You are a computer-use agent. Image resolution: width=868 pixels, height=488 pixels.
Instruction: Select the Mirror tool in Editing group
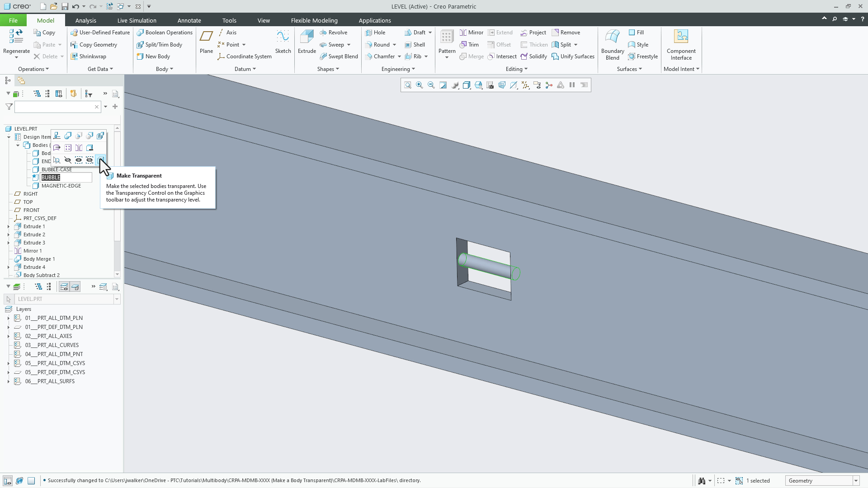coord(471,32)
